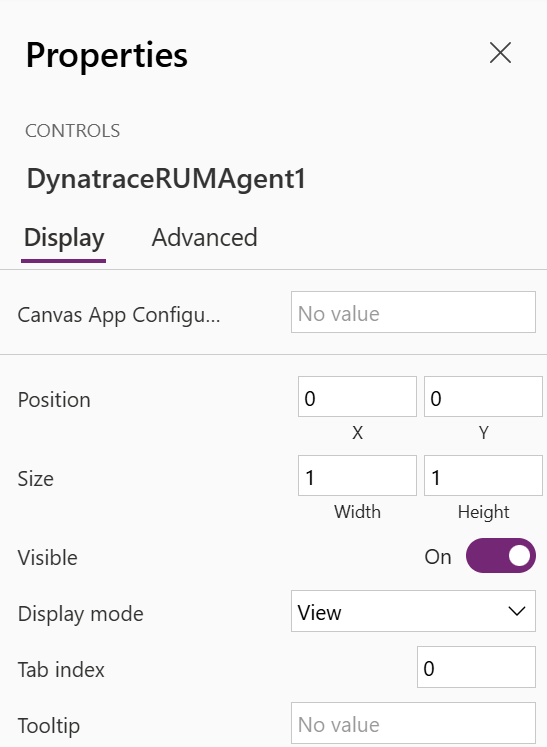Open the Display mode dropdown showing View
This screenshot has width=547, height=747.
coord(413,611)
